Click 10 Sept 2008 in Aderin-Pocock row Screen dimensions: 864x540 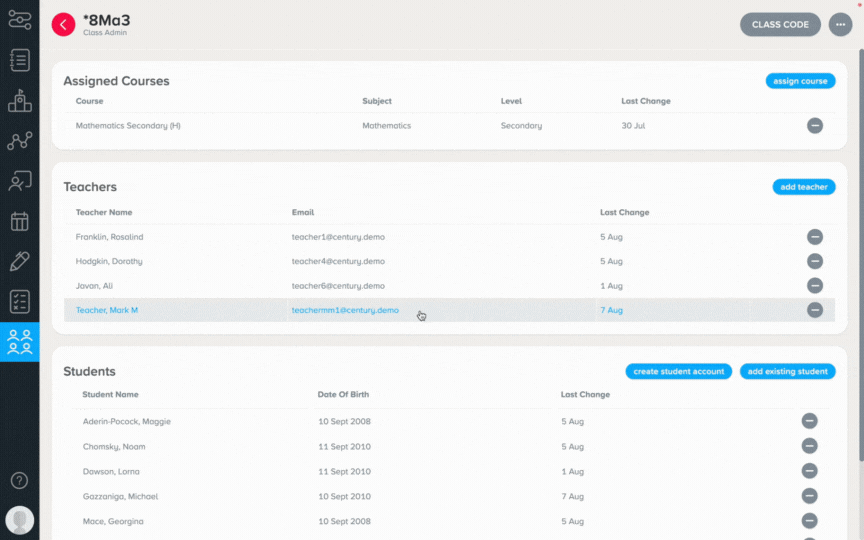[x=344, y=422]
